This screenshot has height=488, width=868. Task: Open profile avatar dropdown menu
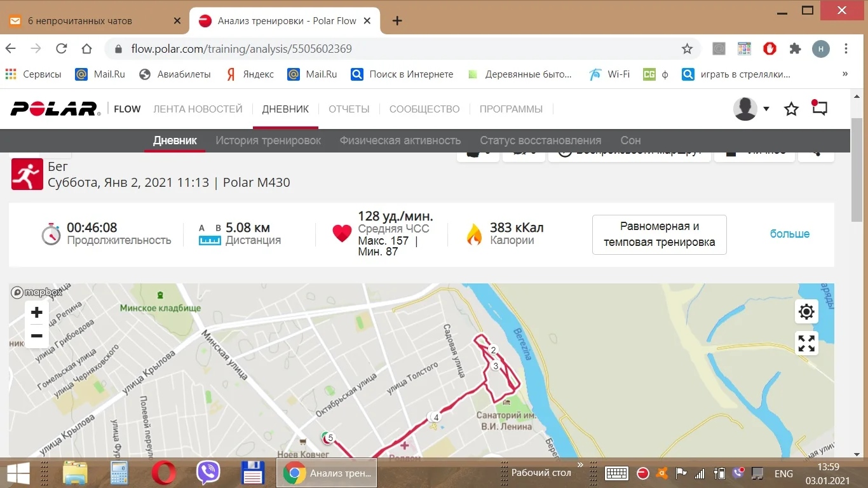(x=751, y=109)
